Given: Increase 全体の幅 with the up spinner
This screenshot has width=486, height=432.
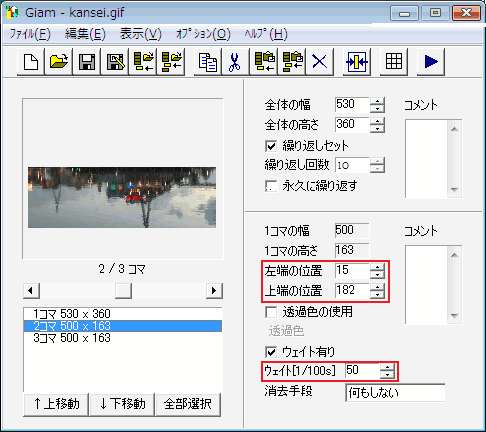Looking at the screenshot, I should tap(377, 101).
